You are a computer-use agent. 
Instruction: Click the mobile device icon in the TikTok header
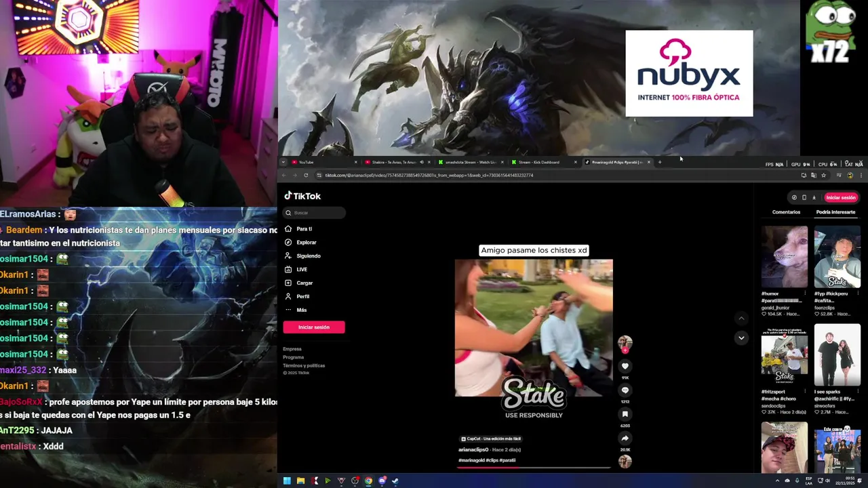pyautogui.click(x=804, y=197)
